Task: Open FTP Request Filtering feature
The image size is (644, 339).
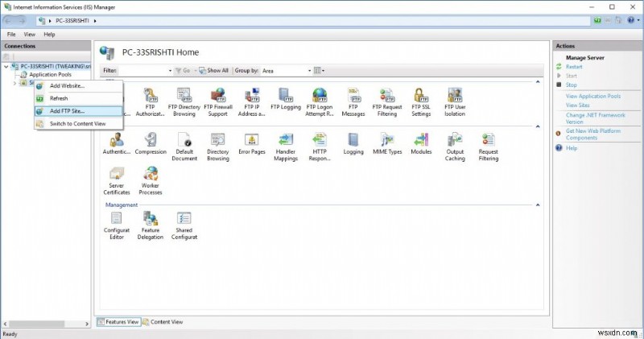Action: pos(387,102)
